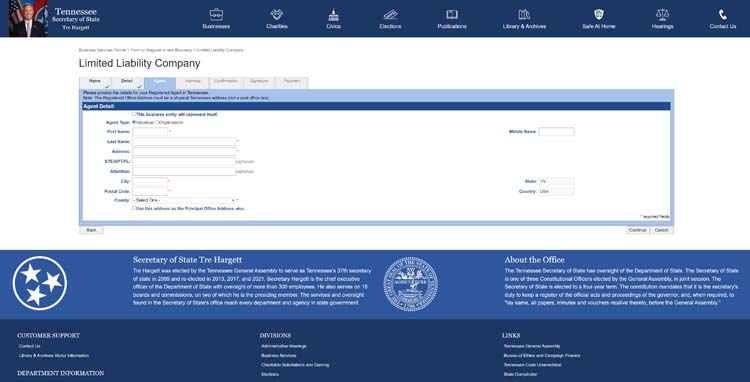Open Tennessee Code Unannotated link
Image resolution: width=750 pixels, height=382 pixels.
coord(532,365)
